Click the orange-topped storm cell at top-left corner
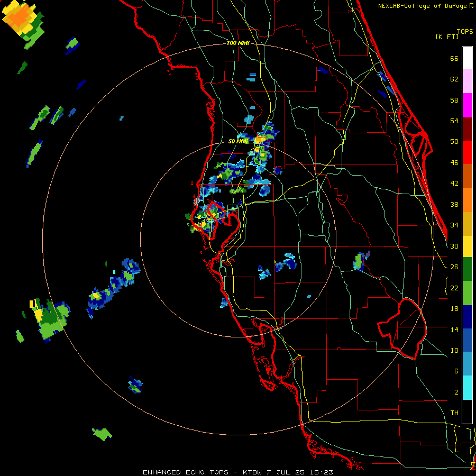Screen dimensions: 476x476 (x=19, y=17)
